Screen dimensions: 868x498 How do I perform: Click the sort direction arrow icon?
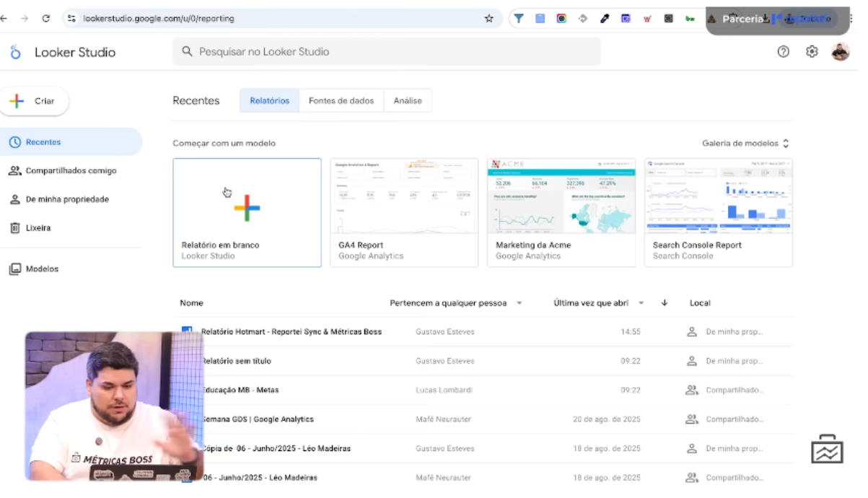665,303
